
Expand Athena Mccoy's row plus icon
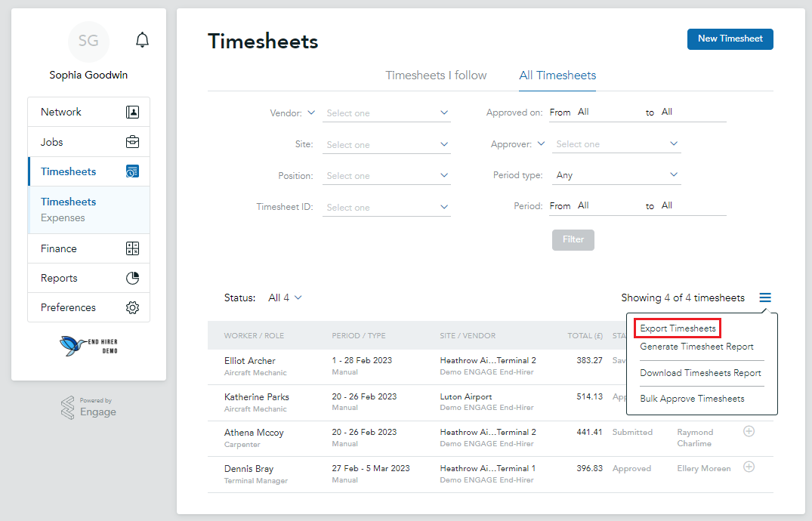click(749, 430)
